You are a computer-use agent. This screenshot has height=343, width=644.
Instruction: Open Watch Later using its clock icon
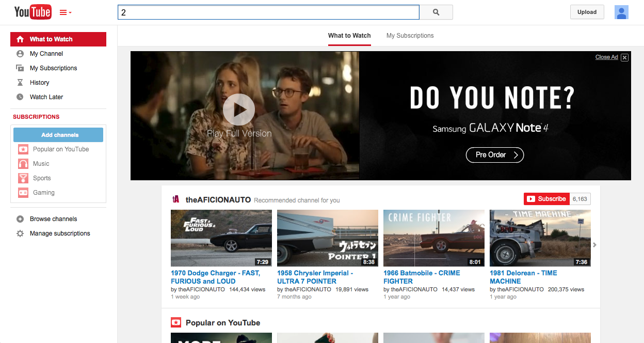click(x=19, y=97)
